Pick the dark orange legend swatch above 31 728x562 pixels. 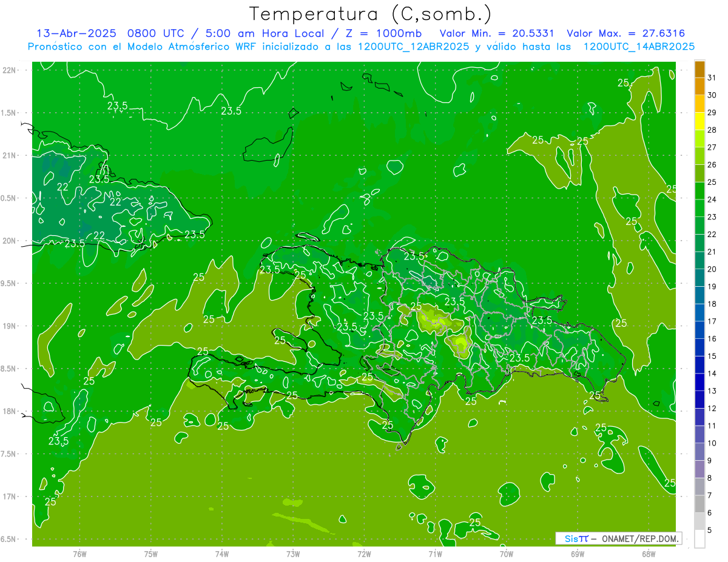point(699,69)
